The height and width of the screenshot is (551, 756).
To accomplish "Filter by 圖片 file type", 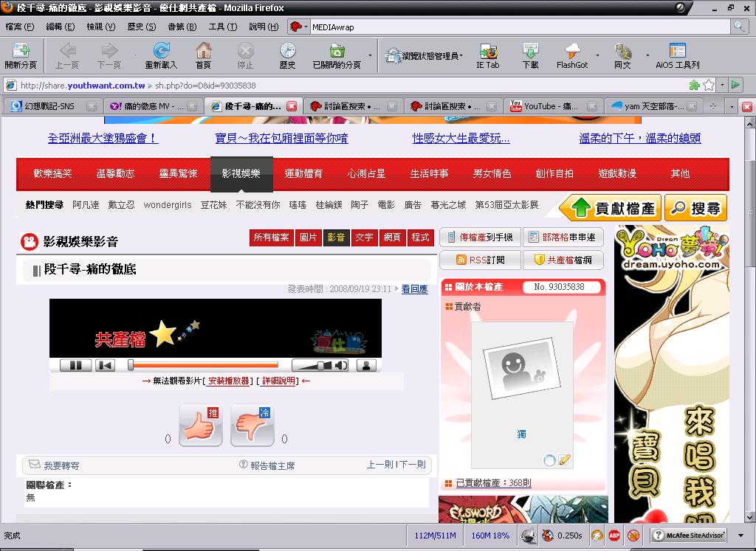I will point(308,238).
